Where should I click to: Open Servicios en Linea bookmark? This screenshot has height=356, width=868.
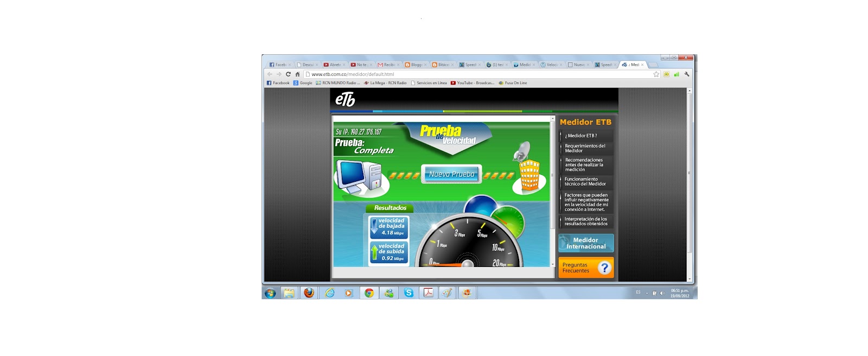[429, 83]
